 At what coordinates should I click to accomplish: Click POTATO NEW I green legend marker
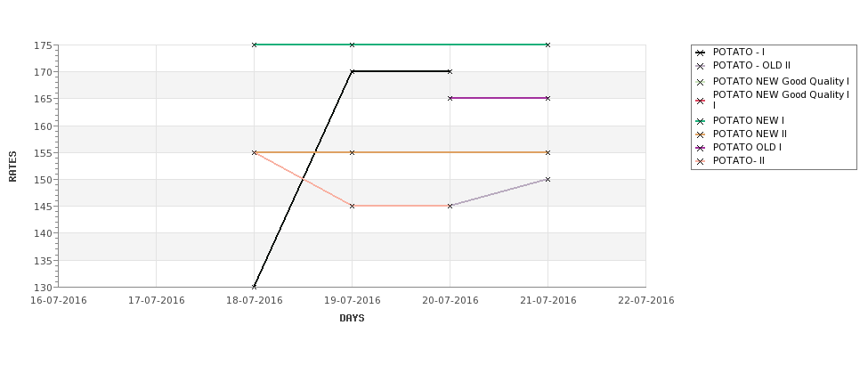pyautogui.click(x=701, y=121)
